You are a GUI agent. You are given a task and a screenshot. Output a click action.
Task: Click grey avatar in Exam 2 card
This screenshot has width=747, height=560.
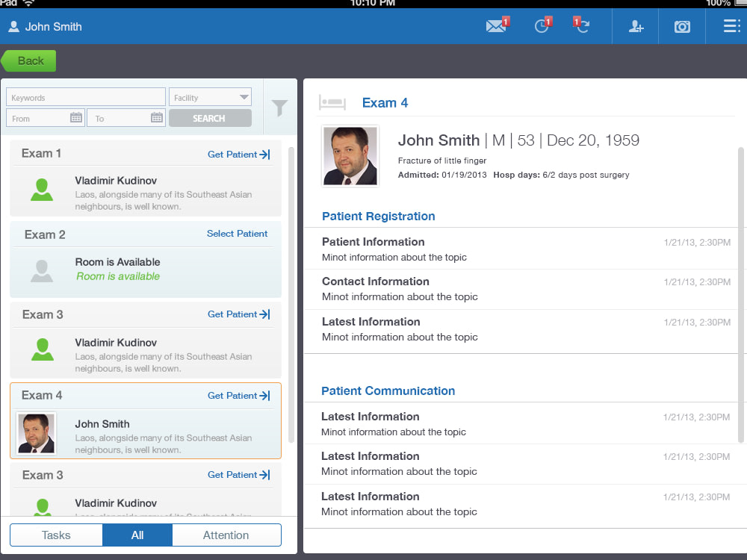click(x=42, y=271)
